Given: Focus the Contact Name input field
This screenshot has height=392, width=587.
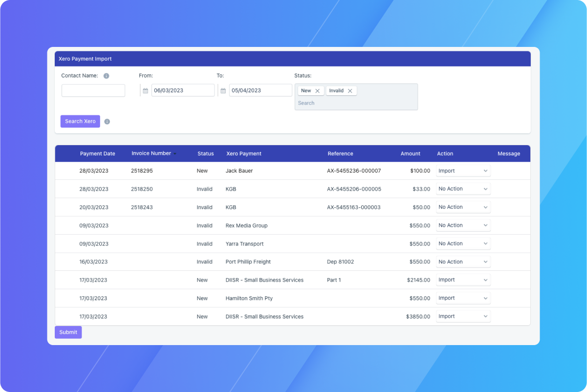Looking at the screenshot, I should [x=93, y=90].
